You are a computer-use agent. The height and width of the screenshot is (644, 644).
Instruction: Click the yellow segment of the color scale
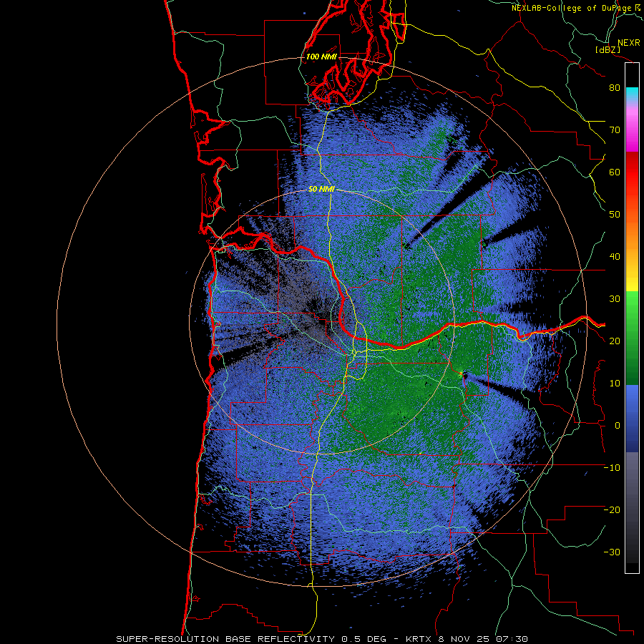tap(632, 283)
